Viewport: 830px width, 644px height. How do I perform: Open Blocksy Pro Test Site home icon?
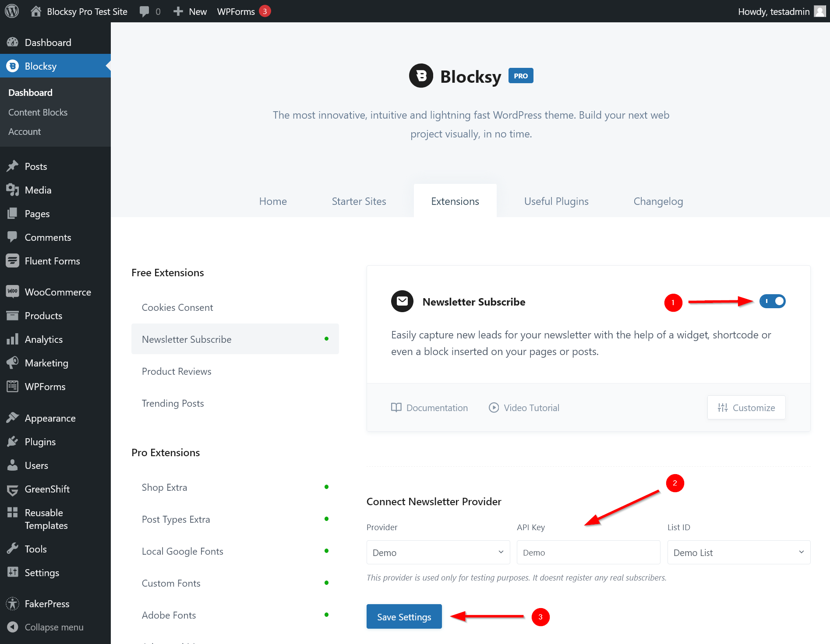36,11
